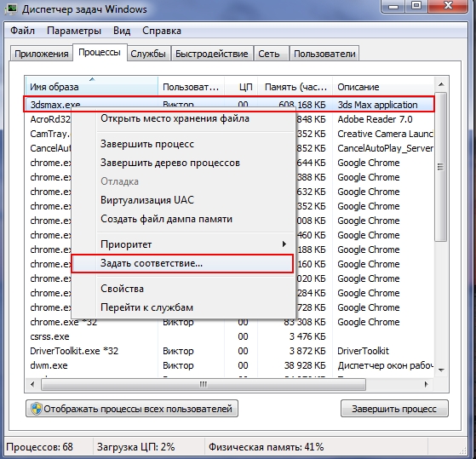
Task: Open the Справка menu
Action: tap(162, 31)
